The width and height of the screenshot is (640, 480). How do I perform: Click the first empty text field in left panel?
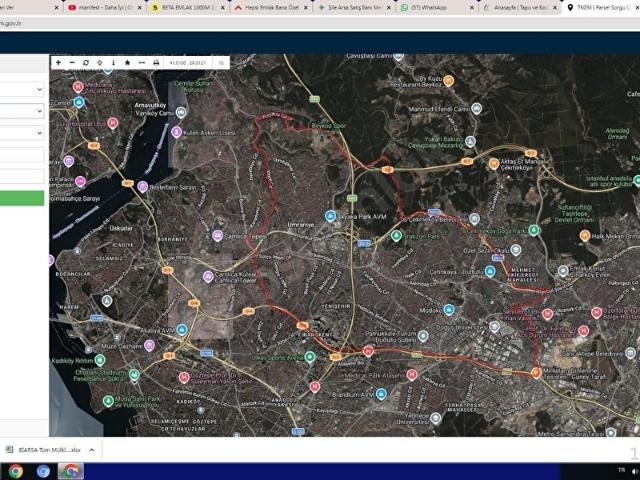[x=21, y=155]
